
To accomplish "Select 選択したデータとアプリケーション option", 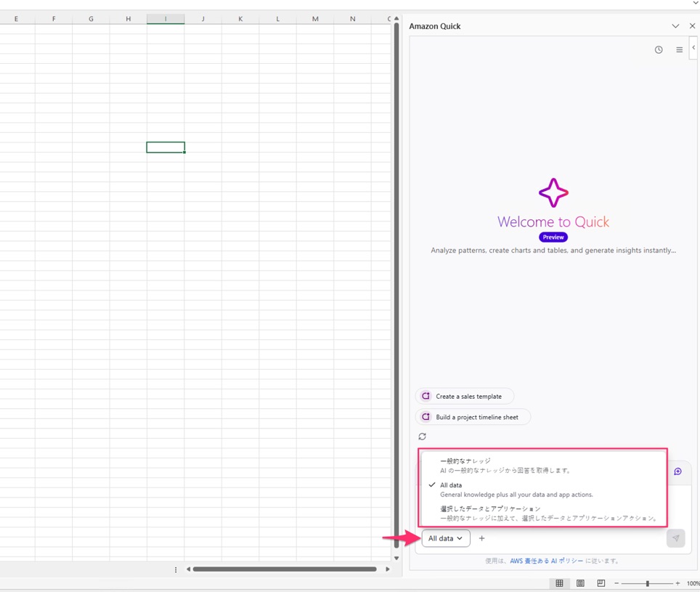I will click(542, 513).
